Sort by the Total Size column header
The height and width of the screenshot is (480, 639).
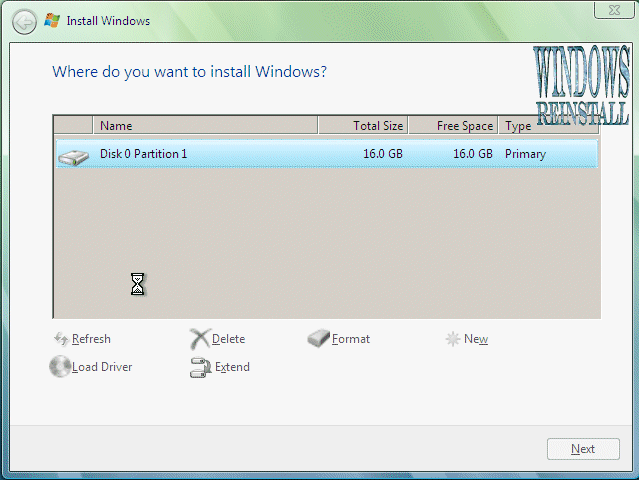[363, 126]
